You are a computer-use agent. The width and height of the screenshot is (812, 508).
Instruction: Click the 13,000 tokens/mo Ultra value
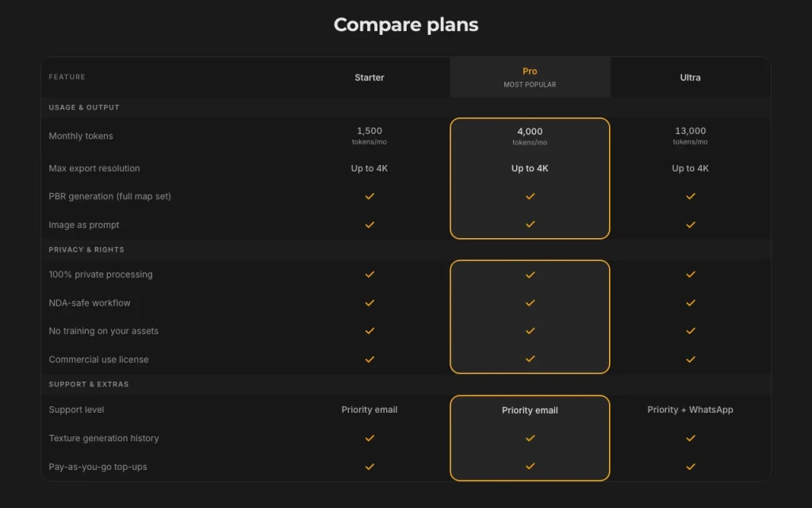[691, 136]
